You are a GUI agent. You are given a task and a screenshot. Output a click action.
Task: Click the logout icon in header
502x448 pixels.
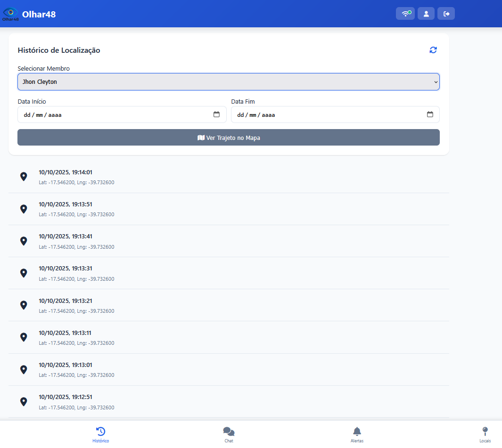tap(446, 14)
